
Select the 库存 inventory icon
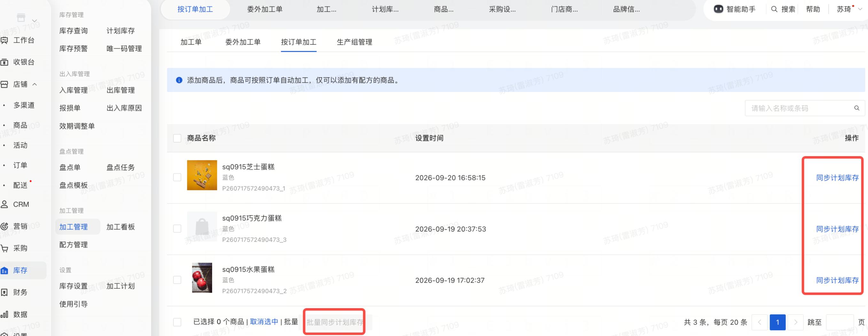4,270
